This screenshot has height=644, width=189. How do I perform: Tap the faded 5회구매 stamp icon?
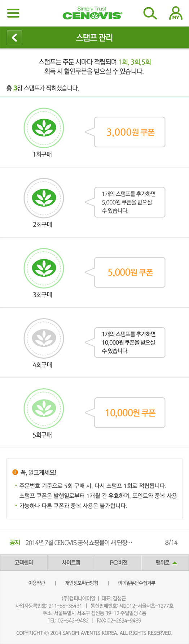click(44, 408)
